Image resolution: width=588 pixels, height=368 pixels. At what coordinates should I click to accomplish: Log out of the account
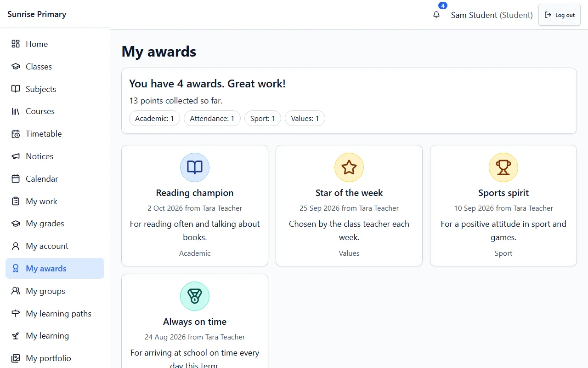pyautogui.click(x=560, y=15)
